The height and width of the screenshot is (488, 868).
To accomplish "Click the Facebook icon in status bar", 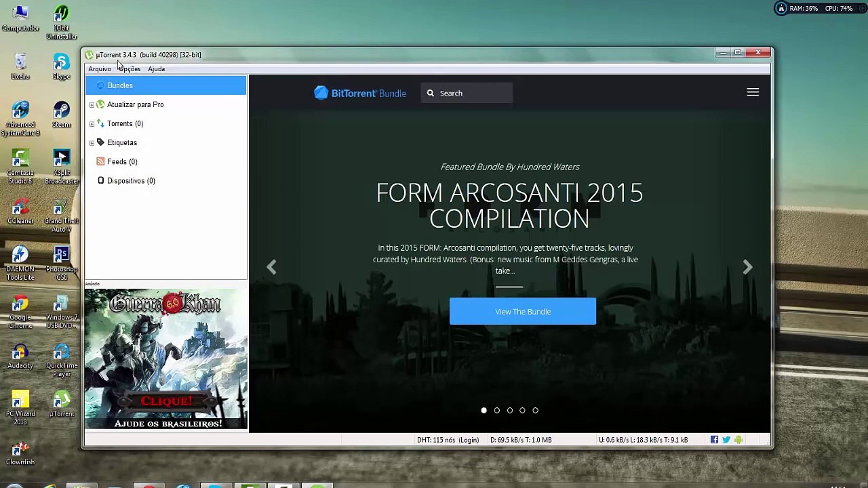I will pyautogui.click(x=714, y=440).
